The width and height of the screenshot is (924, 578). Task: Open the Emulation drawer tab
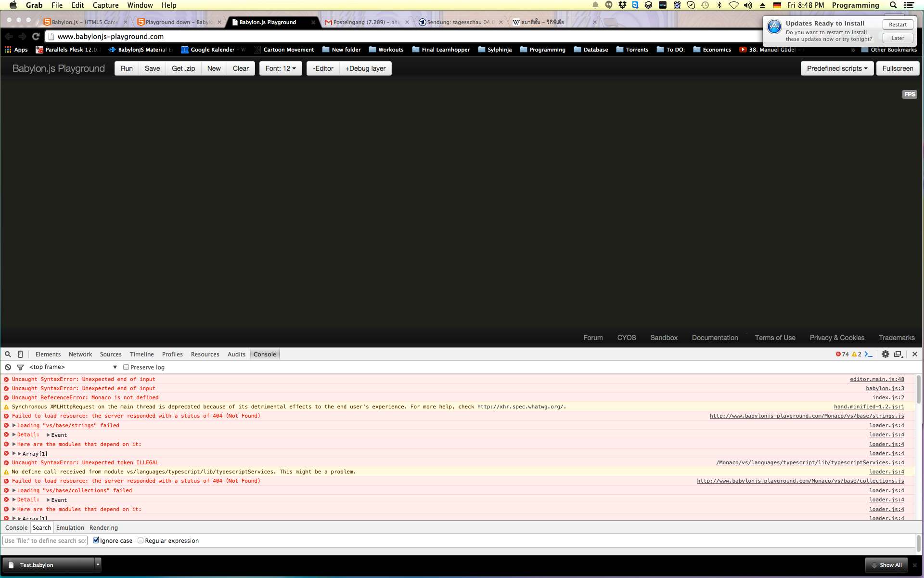[70, 527]
